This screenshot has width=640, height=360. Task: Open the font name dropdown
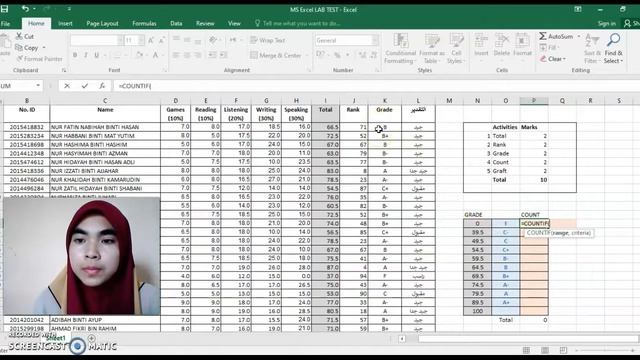pos(120,40)
